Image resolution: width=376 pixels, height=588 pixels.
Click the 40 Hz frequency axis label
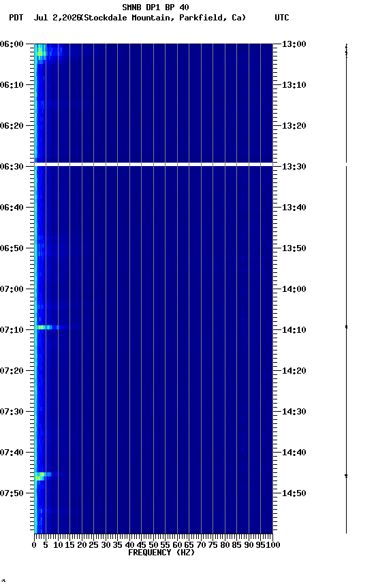(x=129, y=545)
